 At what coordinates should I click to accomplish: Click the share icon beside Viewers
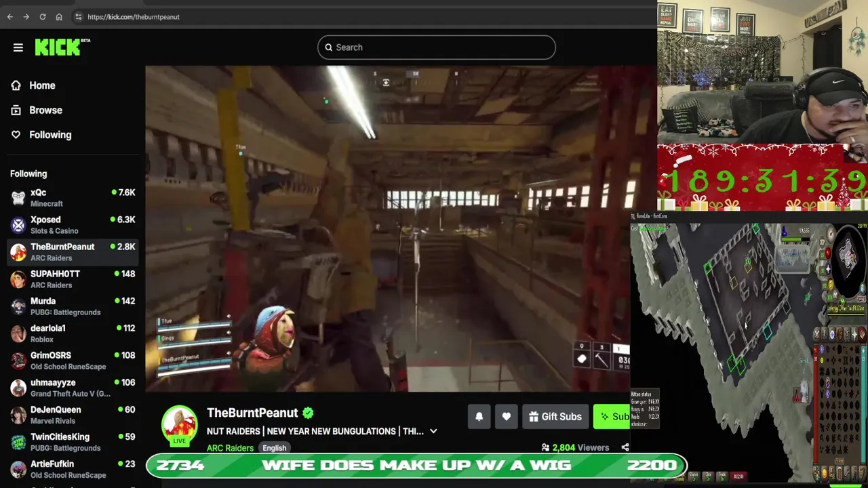(625, 447)
